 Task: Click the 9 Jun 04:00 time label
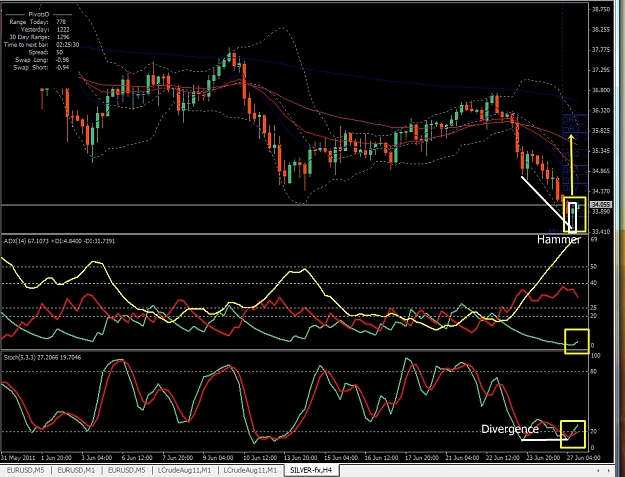218,457
